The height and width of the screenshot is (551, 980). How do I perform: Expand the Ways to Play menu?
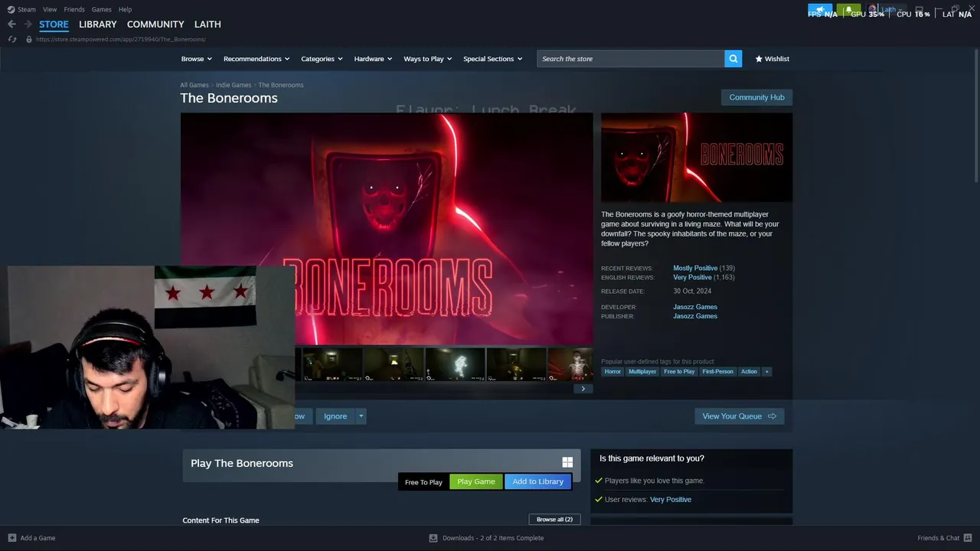[427, 59]
